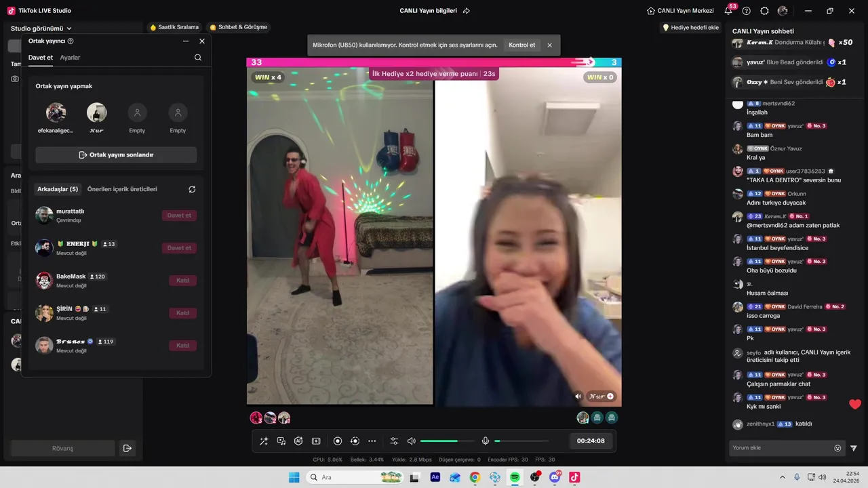Click Kontrol et in microphone notice

pos(521,45)
